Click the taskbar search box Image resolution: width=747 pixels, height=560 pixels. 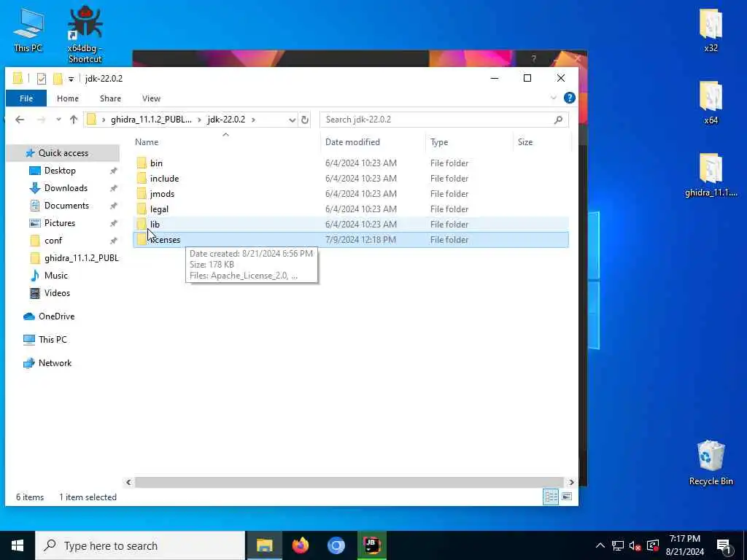(140, 545)
